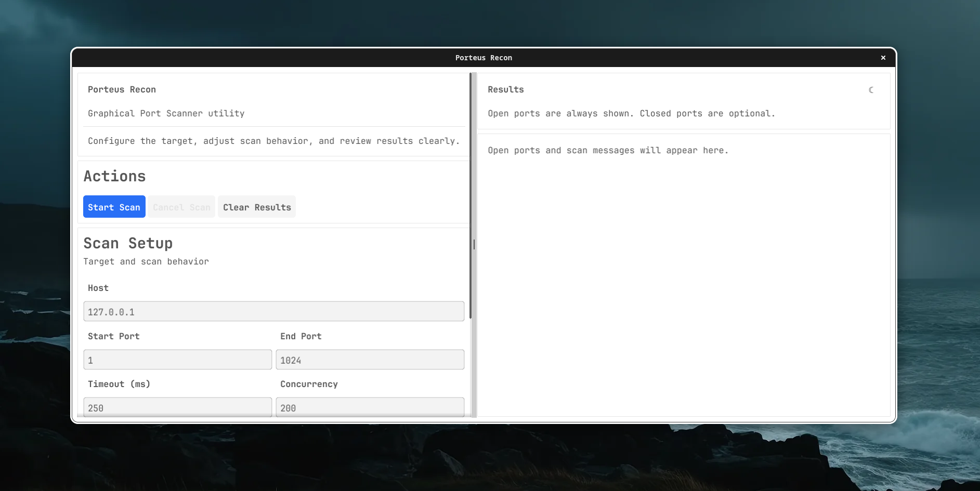Click the Porteus Recon title bar
This screenshot has height=491, width=980.
click(x=484, y=58)
